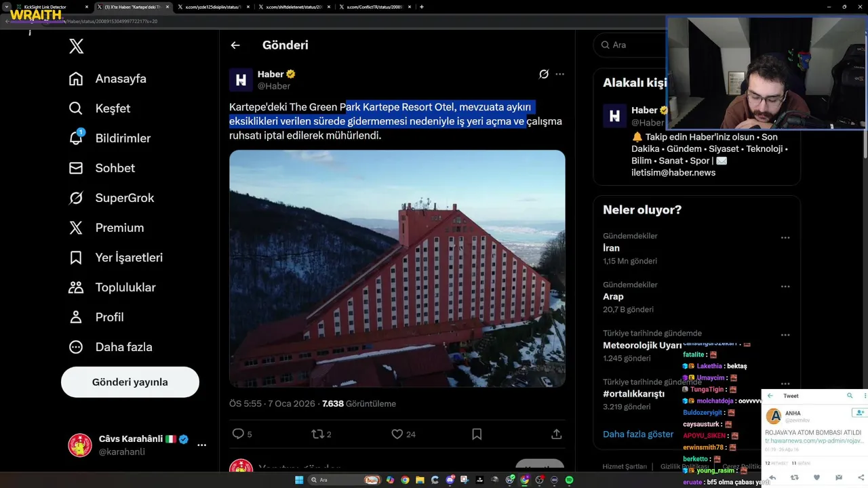This screenshot has width=868, height=488.
Task: Open Meteorolojik Uyarı trend
Action: [642, 346]
